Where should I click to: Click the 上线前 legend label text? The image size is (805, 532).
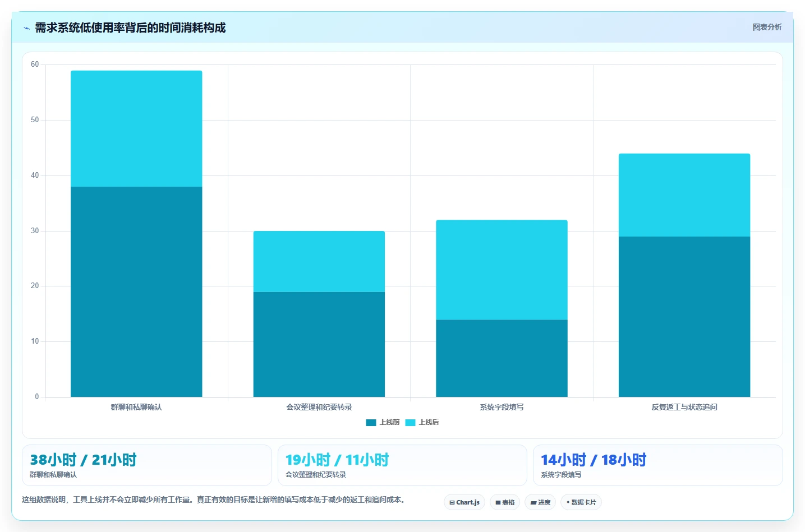click(389, 422)
